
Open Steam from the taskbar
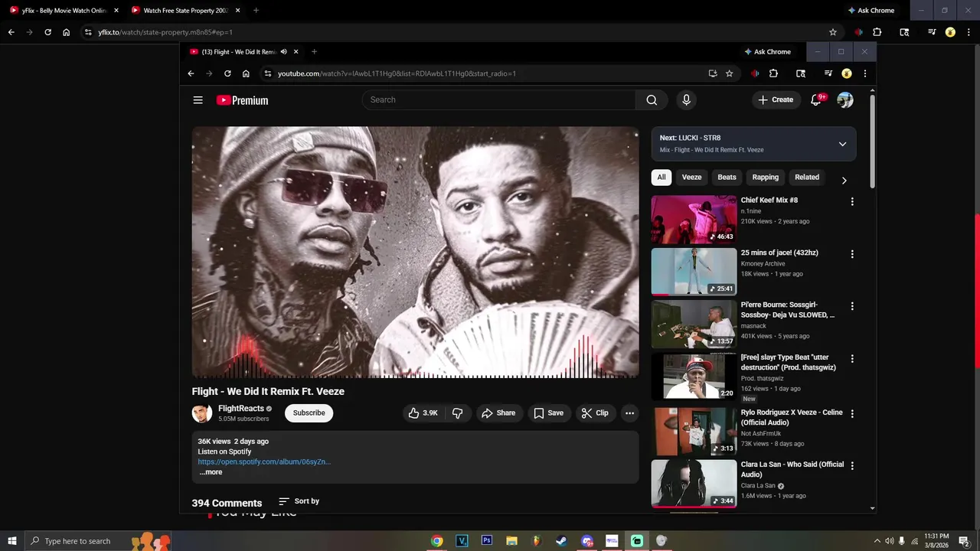point(562,541)
